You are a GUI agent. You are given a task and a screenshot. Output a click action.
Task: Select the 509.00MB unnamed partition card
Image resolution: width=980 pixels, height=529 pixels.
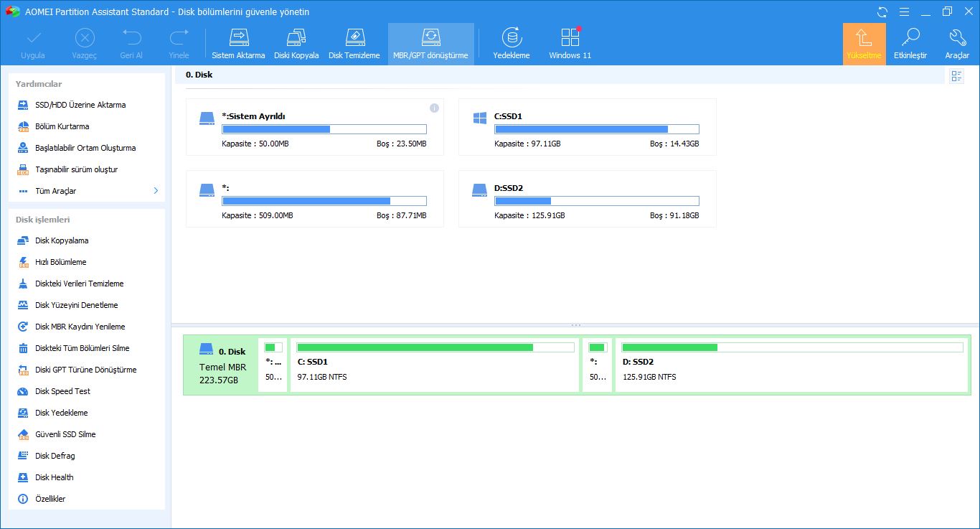(x=314, y=199)
